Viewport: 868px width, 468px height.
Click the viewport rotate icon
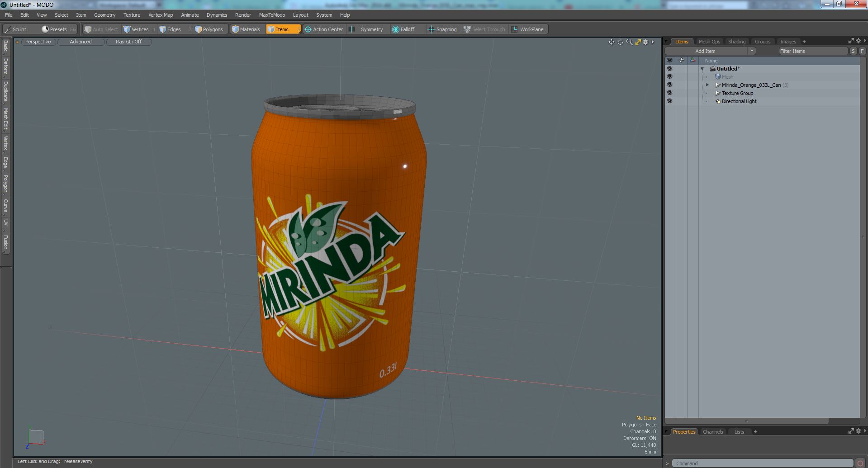[x=620, y=42]
